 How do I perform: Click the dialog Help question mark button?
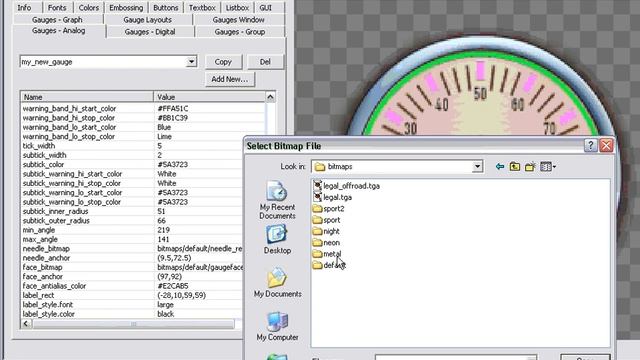(590, 145)
